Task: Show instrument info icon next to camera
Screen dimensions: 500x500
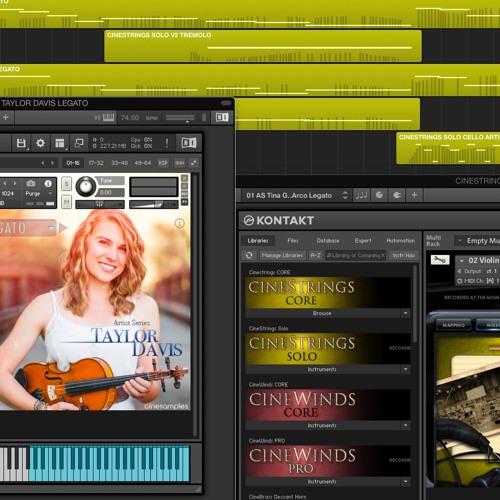Action: [x=48, y=183]
